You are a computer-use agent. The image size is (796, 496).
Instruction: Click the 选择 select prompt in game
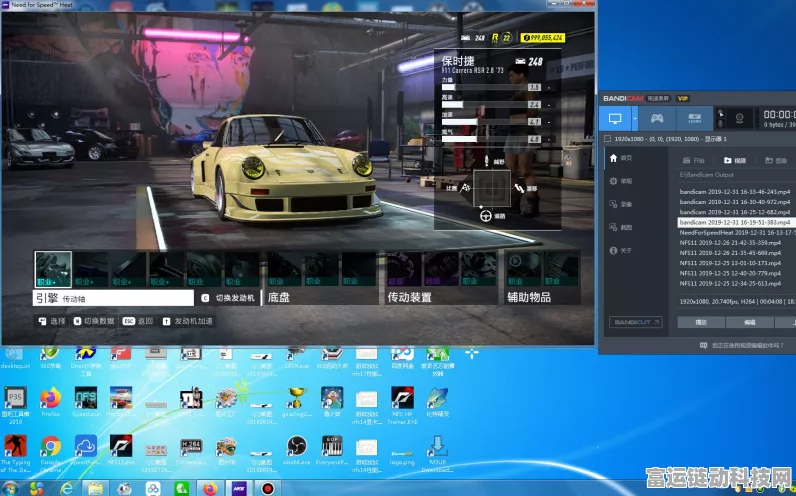click(52, 321)
